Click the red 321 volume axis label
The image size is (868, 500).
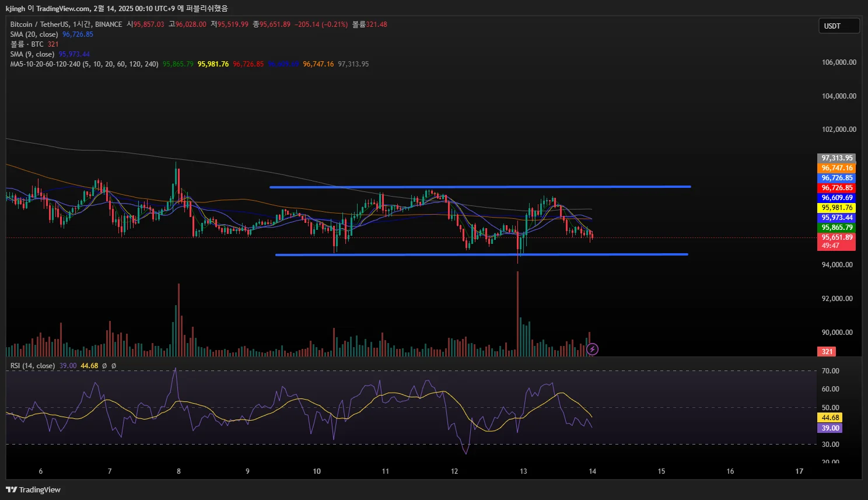827,352
